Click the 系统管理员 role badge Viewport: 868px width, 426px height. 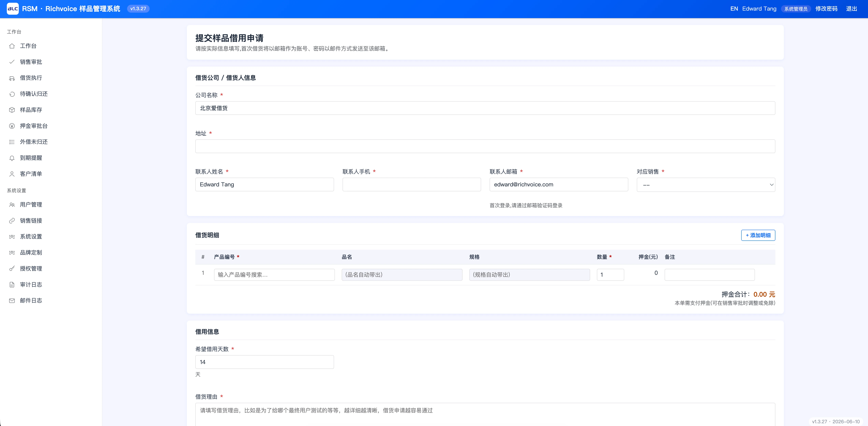tap(796, 9)
